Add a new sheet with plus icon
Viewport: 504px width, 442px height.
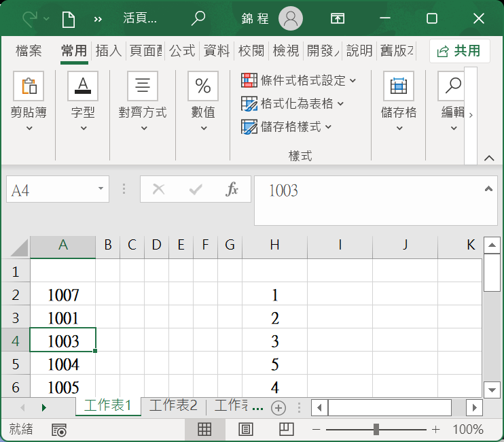pyautogui.click(x=278, y=408)
